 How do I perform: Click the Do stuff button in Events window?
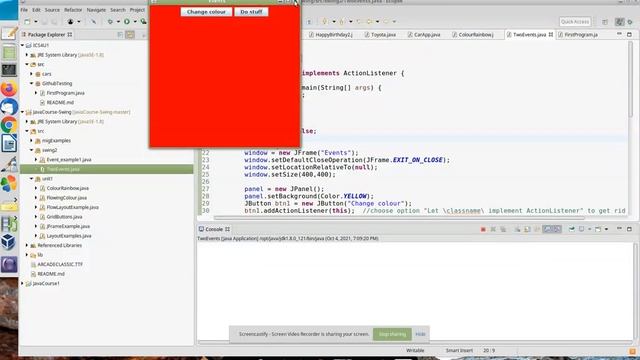[x=251, y=12]
